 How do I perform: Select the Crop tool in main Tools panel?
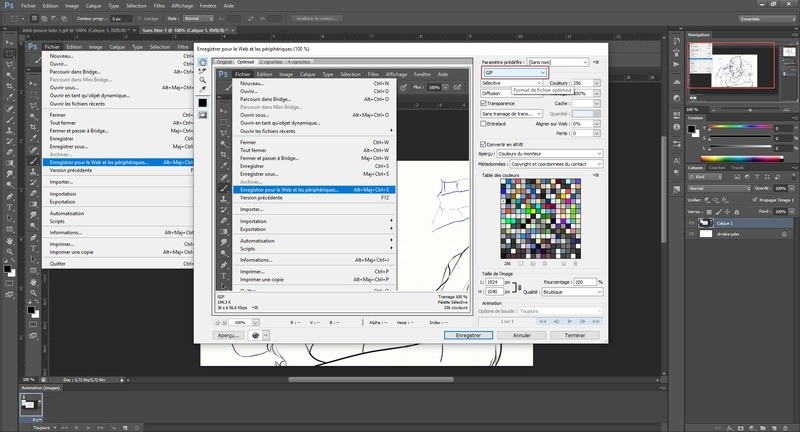pos(9,86)
